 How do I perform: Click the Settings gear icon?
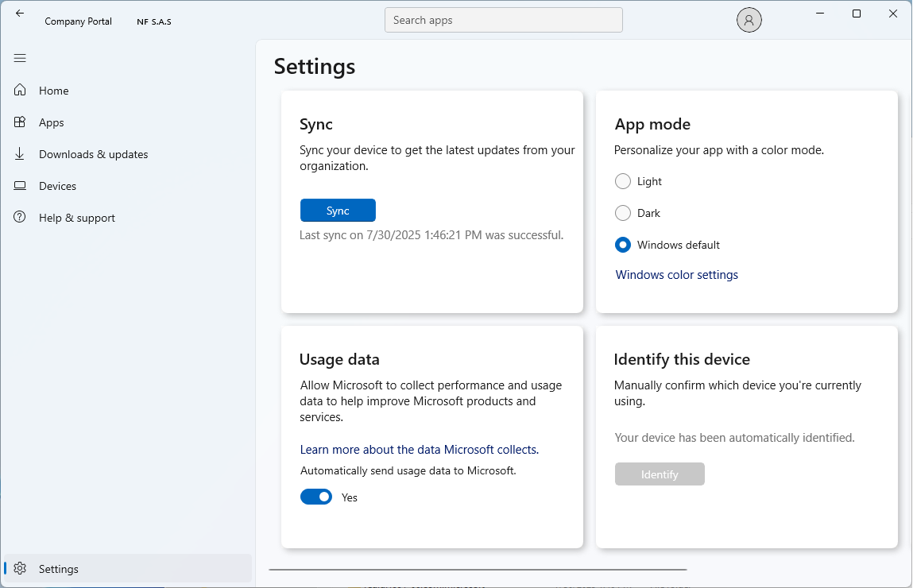(x=20, y=569)
